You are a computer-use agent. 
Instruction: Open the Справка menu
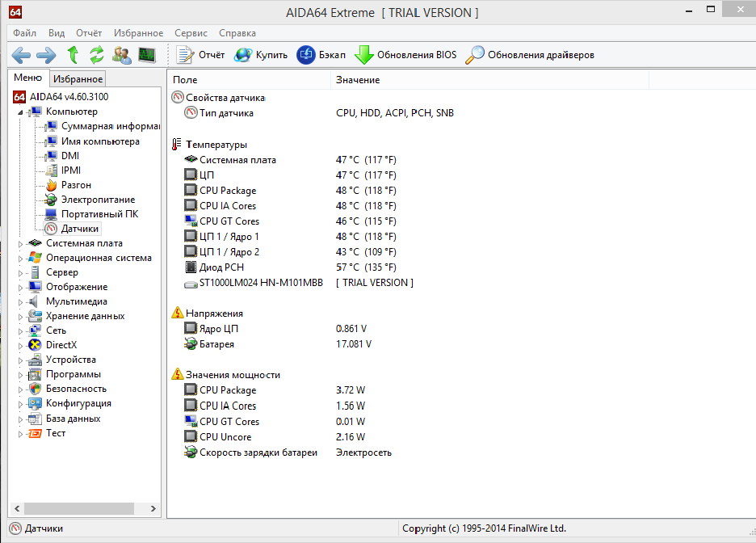coord(237,33)
